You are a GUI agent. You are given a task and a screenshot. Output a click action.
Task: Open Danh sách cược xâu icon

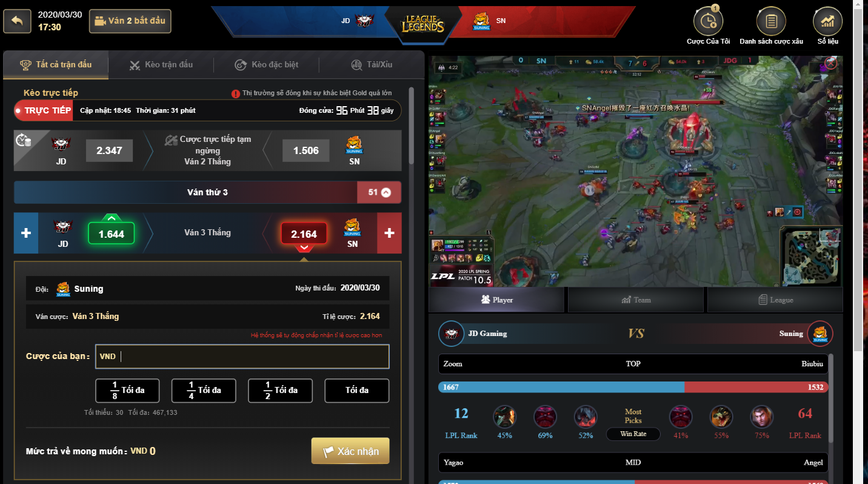tap(771, 21)
